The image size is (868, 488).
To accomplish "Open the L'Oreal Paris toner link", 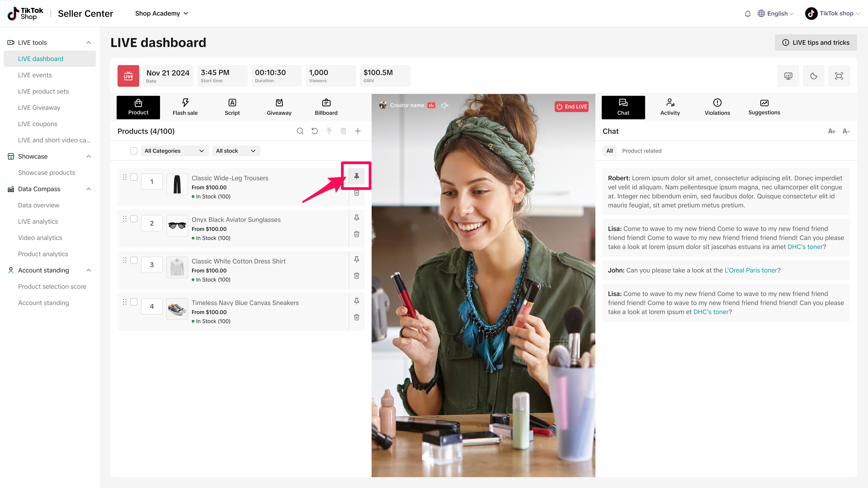I will pos(750,270).
